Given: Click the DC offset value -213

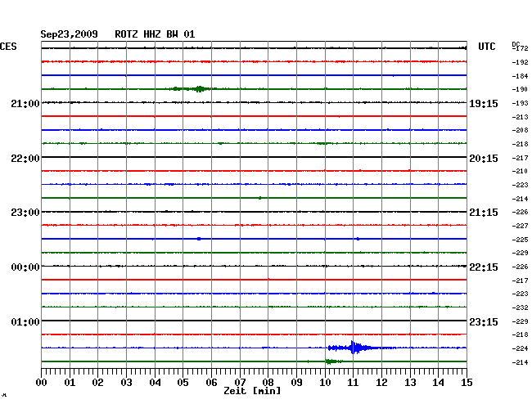Looking at the screenshot, I should [520, 117].
